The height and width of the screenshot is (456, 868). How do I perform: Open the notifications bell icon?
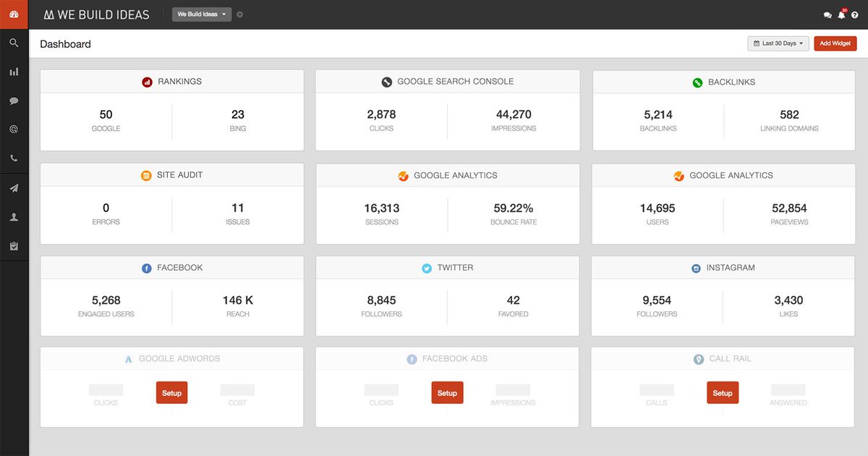pos(842,14)
